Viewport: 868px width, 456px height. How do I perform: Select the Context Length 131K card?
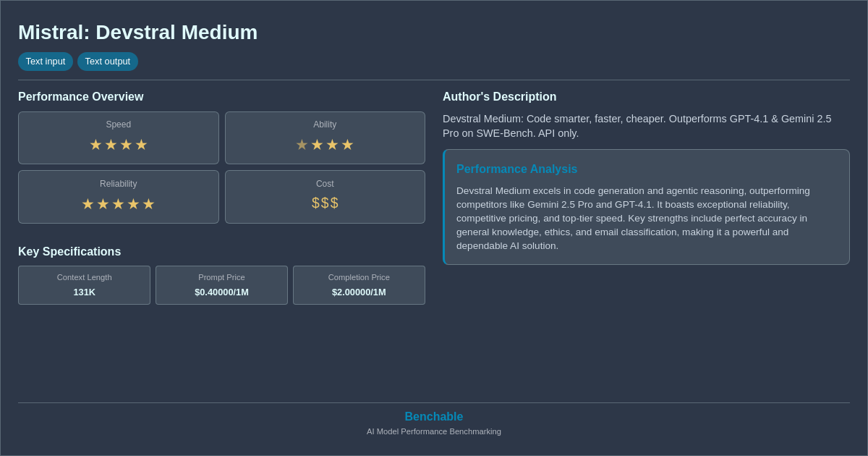84,285
